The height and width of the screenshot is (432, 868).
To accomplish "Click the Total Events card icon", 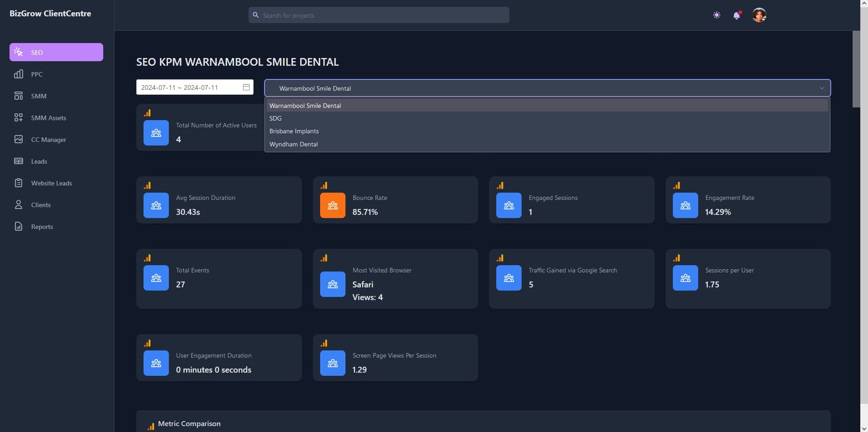I will [156, 278].
